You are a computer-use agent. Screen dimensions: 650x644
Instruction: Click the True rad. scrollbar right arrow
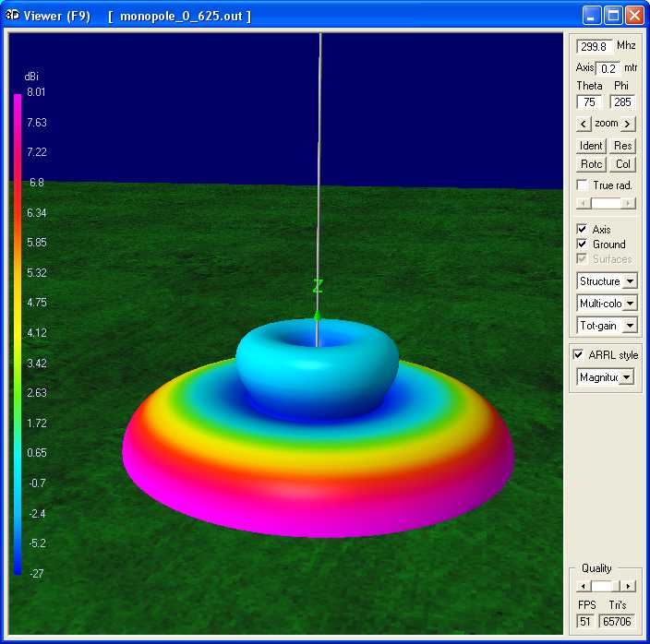tap(629, 203)
